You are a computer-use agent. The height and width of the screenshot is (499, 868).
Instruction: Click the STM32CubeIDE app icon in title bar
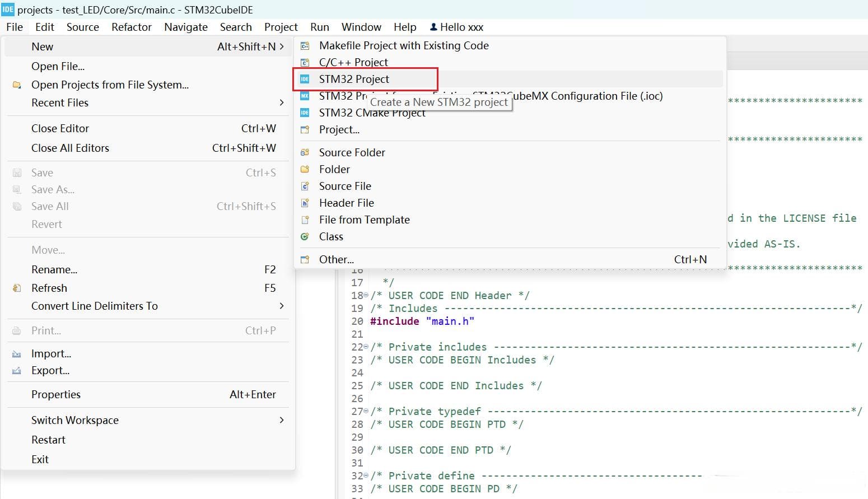click(8, 10)
